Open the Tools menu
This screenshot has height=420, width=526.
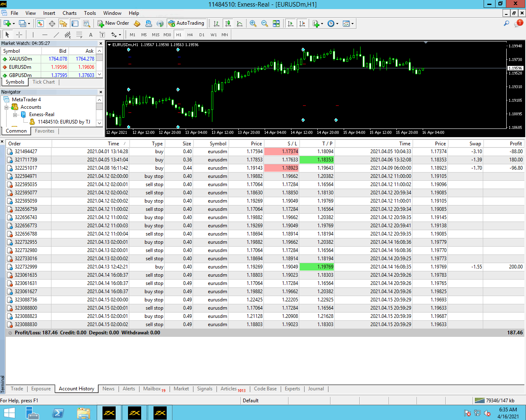tap(90, 13)
